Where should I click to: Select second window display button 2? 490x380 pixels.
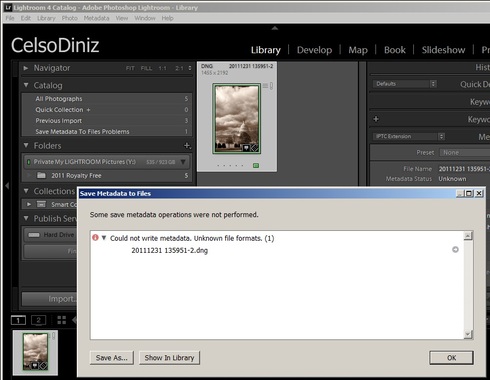click(38, 320)
